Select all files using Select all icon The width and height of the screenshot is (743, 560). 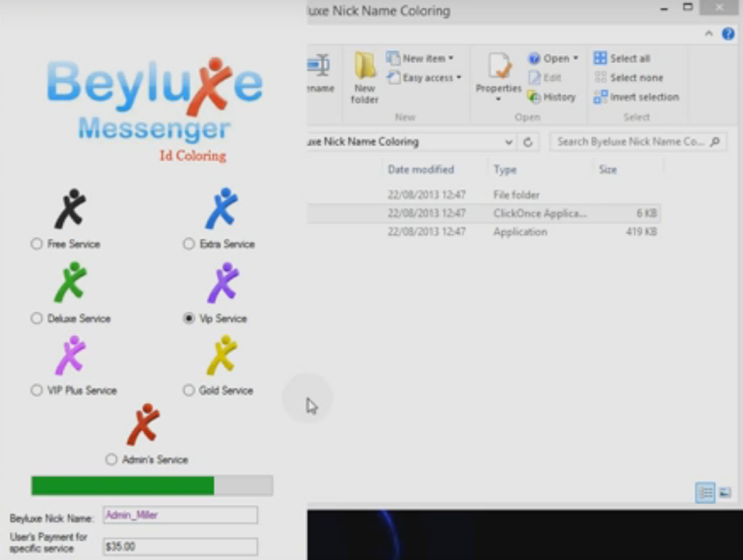click(624, 58)
